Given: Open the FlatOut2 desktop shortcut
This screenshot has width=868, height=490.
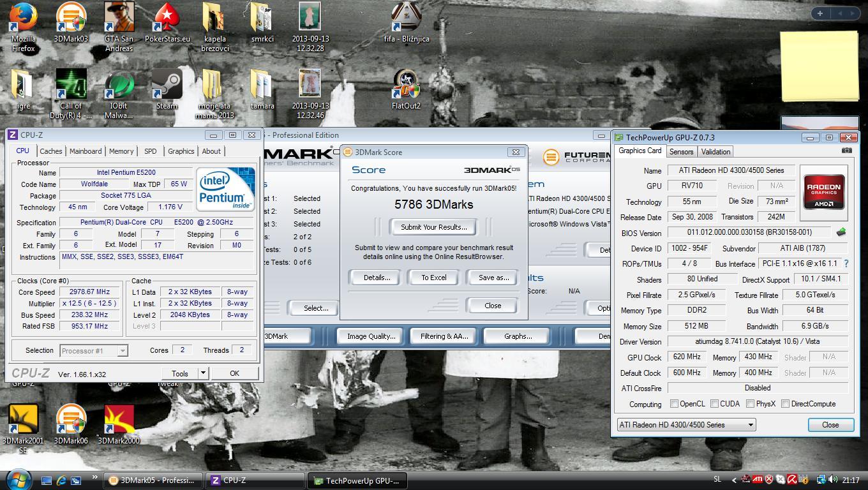Looking at the screenshot, I should click(407, 89).
